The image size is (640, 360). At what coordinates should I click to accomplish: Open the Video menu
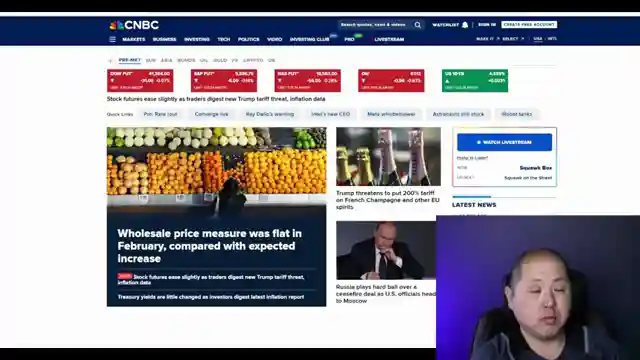[274, 40]
